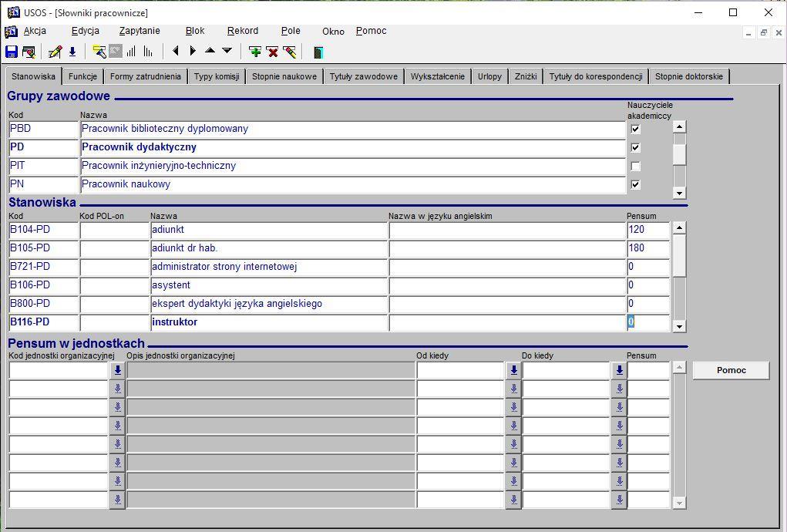Switch to the Tytuły do korespondencji tab
The height and width of the screenshot is (532, 787).
(596, 76)
